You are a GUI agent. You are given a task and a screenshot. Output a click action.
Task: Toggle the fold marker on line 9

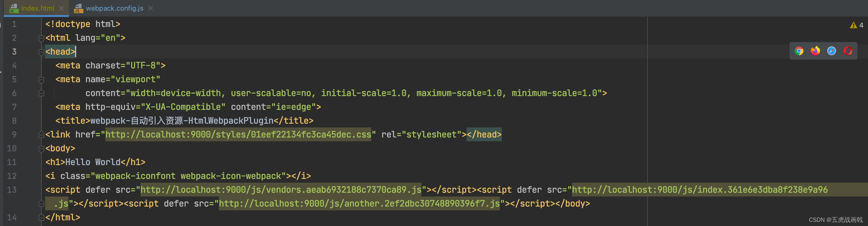pos(41,135)
